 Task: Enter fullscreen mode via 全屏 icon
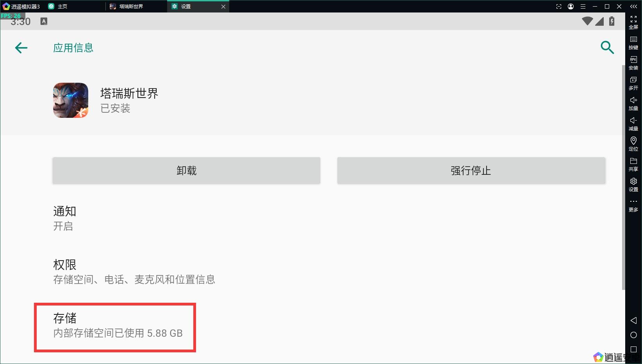coord(633,22)
